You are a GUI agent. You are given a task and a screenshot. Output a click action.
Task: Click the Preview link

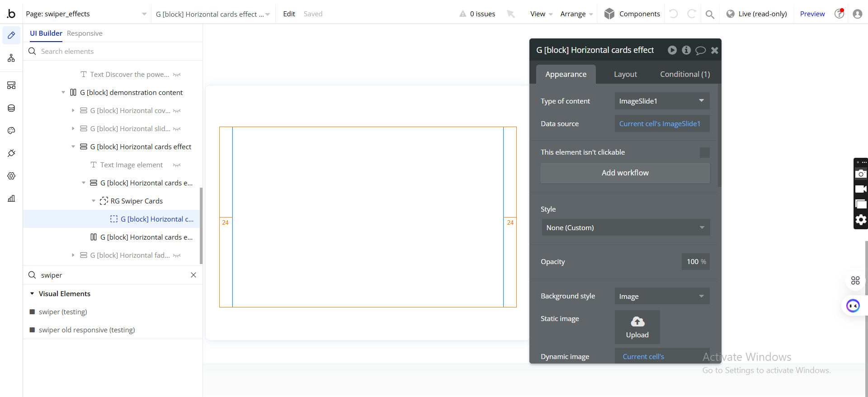(812, 14)
